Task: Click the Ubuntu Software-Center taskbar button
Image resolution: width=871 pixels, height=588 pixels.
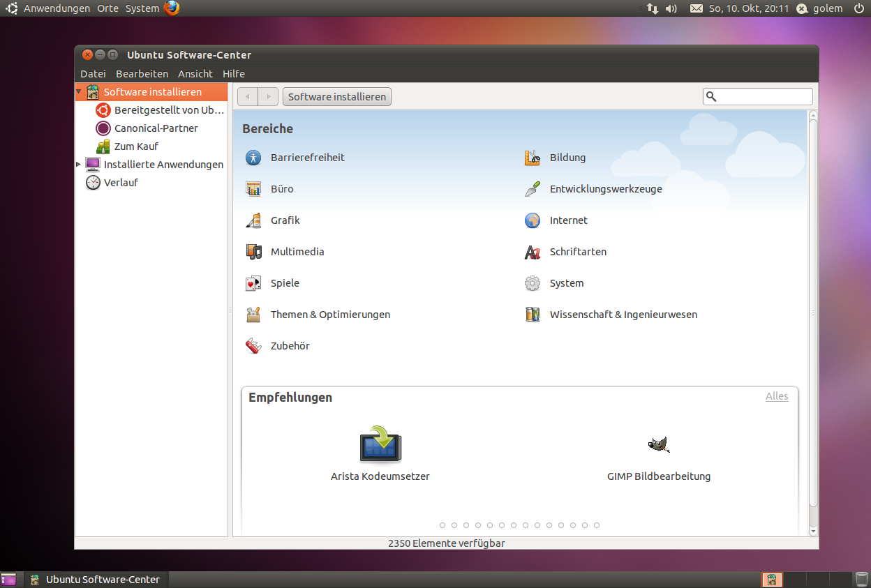Action: pyautogui.click(x=96, y=580)
